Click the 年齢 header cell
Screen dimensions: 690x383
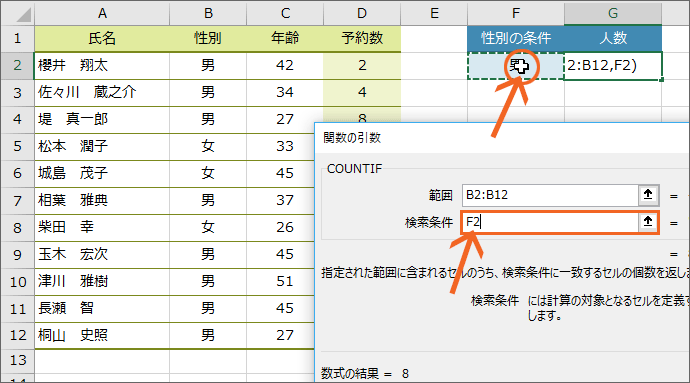[x=285, y=38]
